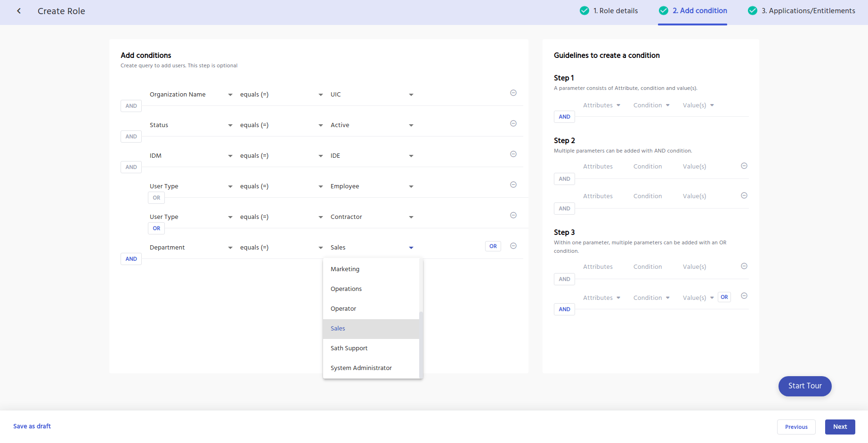Remove the Organization Name condition row
The image size is (868, 443).
(513, 93)
